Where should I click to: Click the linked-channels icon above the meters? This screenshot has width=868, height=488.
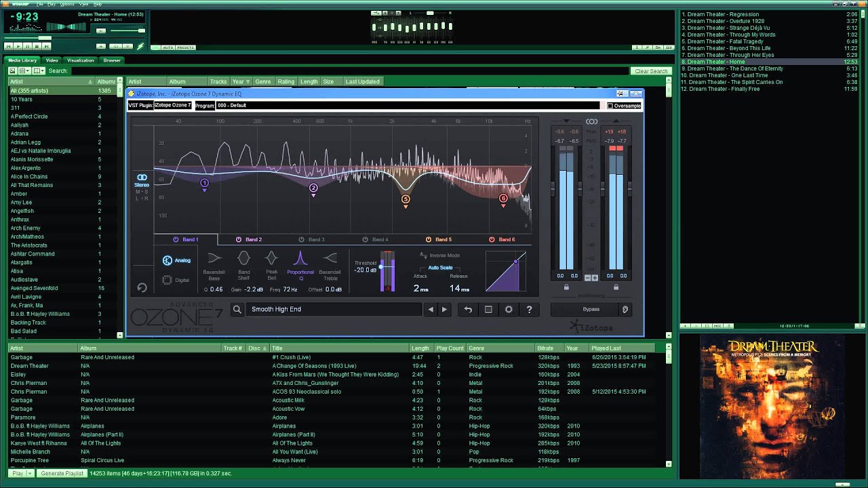pyautogui.click(x=591, y=121)
